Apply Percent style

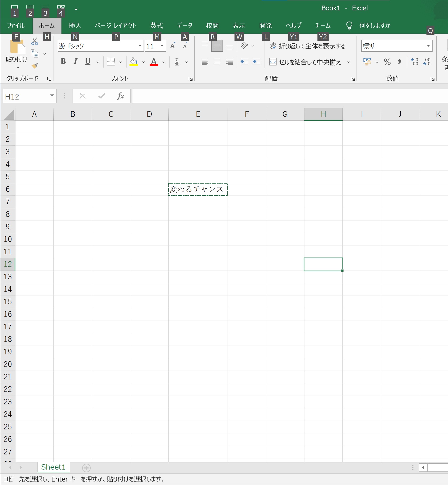(x=387, y=62)
